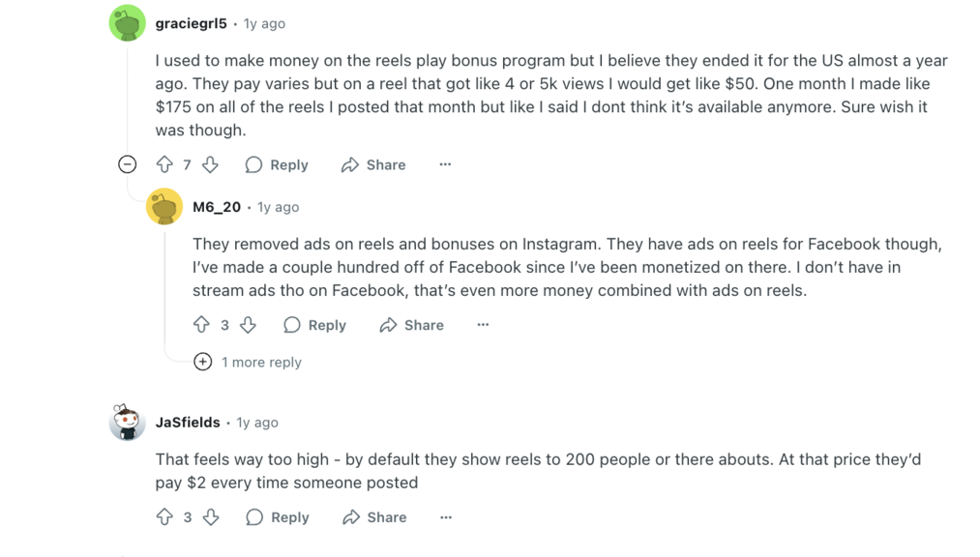Click JaSfields' white avatar icon
This screenshot has width=980, height=557.
[x=126, y=422]
